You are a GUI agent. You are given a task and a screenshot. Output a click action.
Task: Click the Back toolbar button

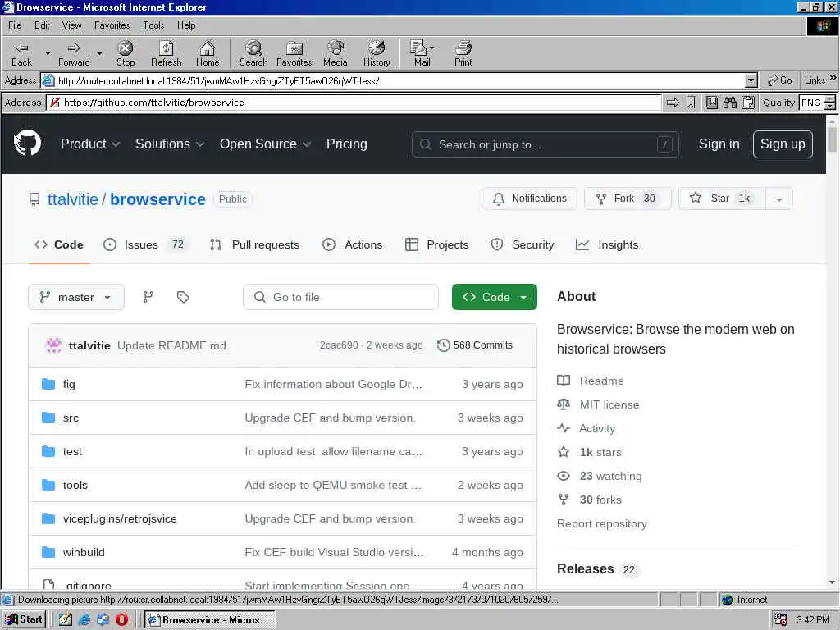[x=21, y=53]
